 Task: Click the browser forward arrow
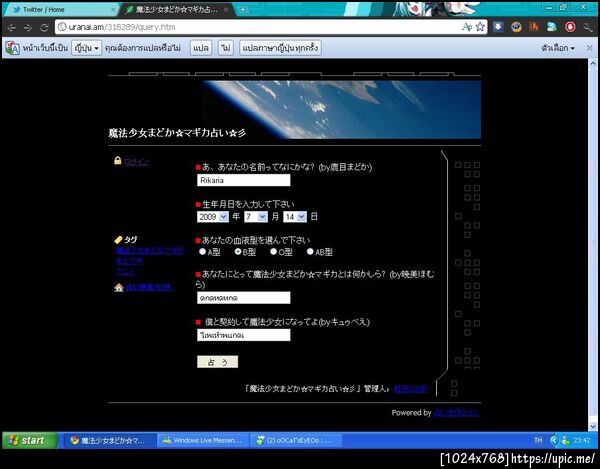pyautogui.click(x=28, y=28)
